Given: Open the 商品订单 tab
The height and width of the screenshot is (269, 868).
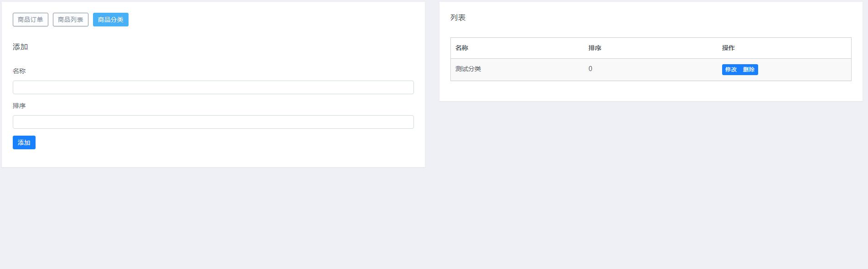Looking at the screenshot, I should pyautogui.click(x=31, y=20).
